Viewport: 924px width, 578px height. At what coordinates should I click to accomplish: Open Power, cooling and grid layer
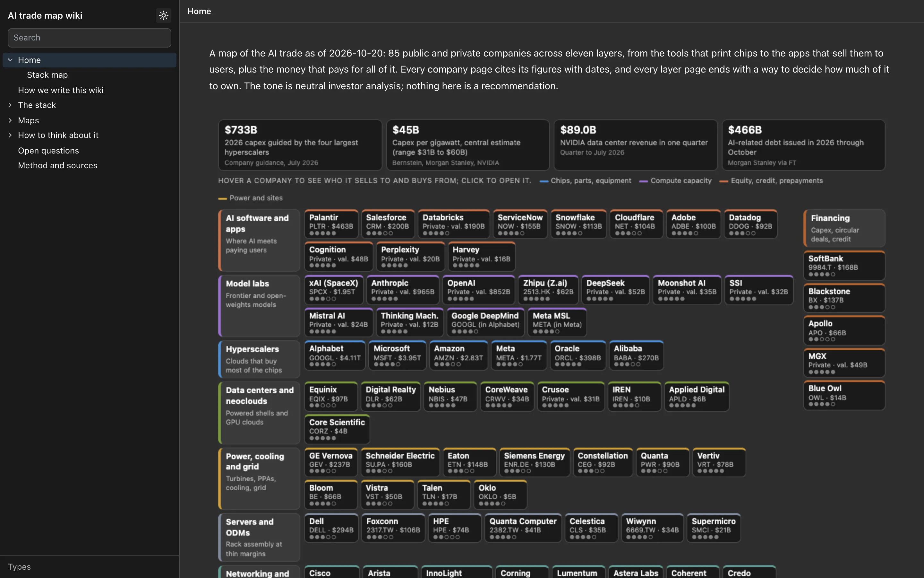tap(259, 478)
